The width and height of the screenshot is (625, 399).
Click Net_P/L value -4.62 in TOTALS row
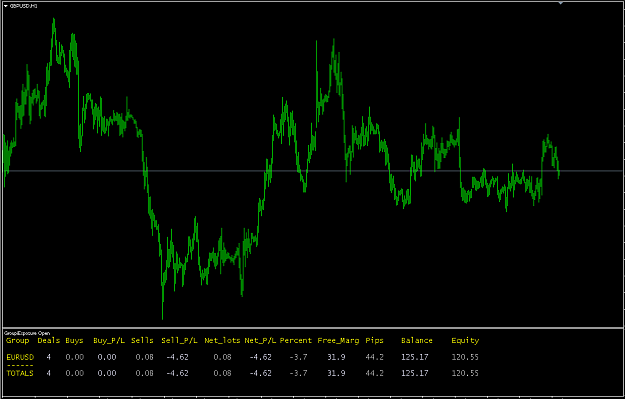tap(260, 373)
